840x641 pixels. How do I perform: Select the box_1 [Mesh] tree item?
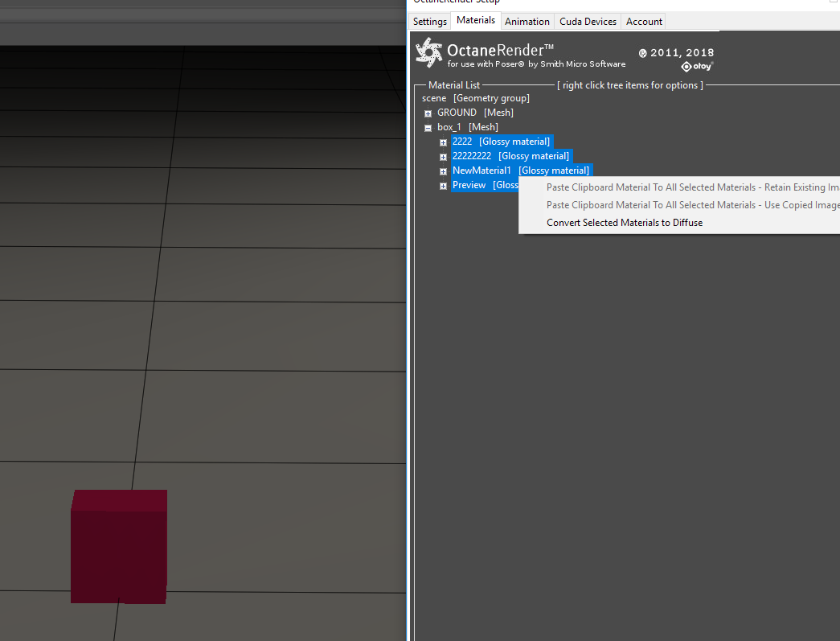point(468,127)
